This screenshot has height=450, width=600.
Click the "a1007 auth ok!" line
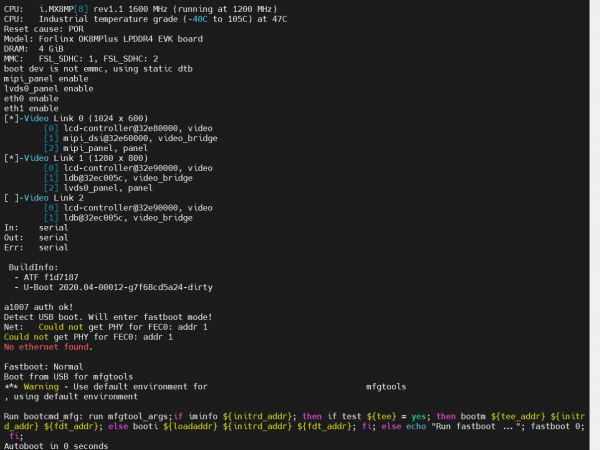pyautogui.click(x=40, y=307)
